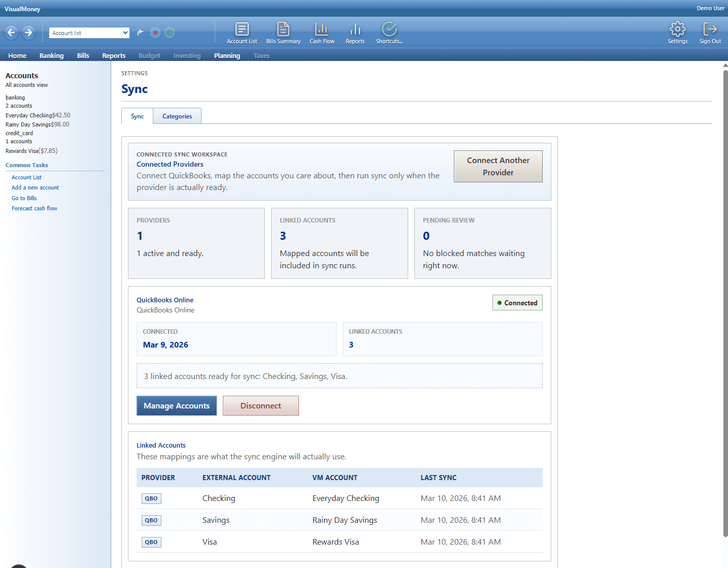Expand the banking accounts group in sidebar
The width and height of the screenshot is (728, 568).
[x=15, y=97]
